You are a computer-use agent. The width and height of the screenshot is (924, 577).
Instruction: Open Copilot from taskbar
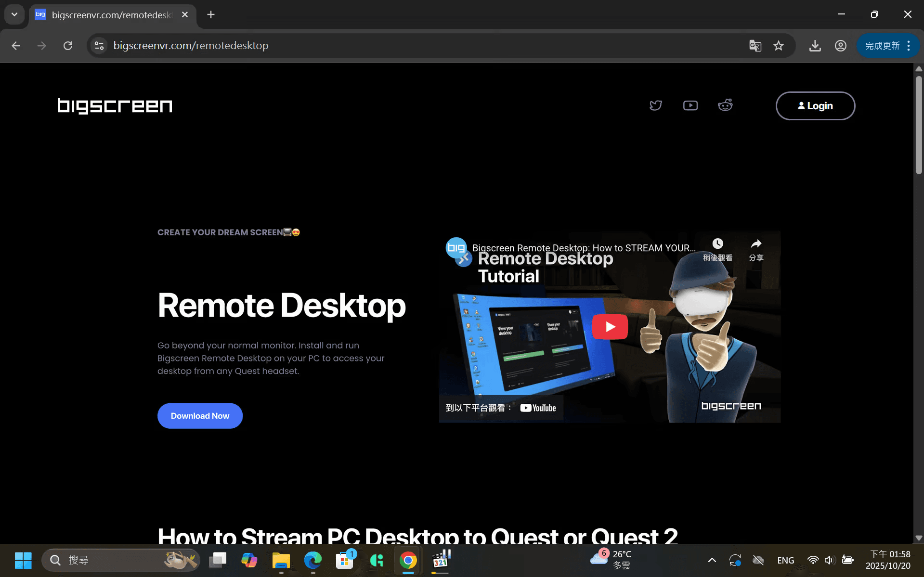(249, 560)
